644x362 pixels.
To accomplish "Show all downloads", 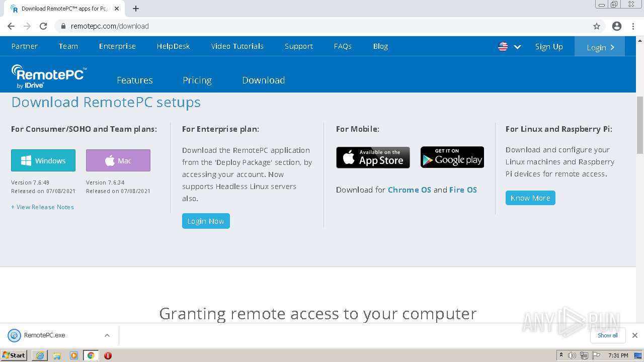I will pos(608,335).
